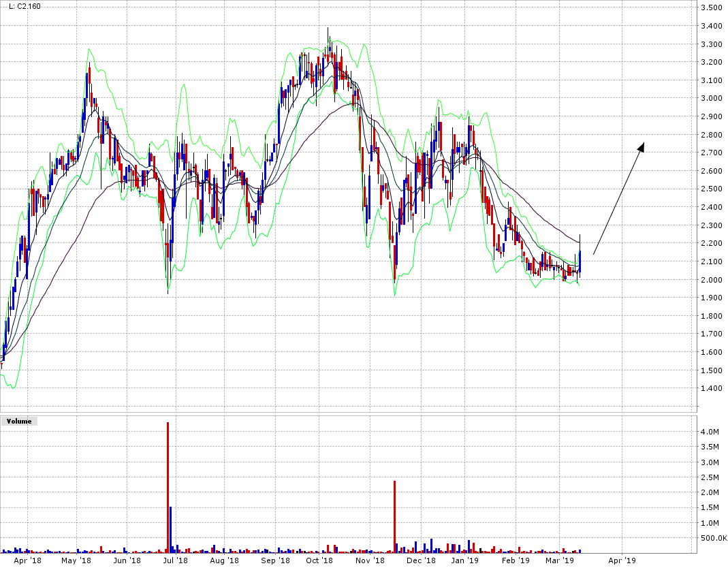Image resolution: width=728 pixels, height=570 pixels.
Task: Click the 3.0M volume axis label
Action: pos(710,462)
